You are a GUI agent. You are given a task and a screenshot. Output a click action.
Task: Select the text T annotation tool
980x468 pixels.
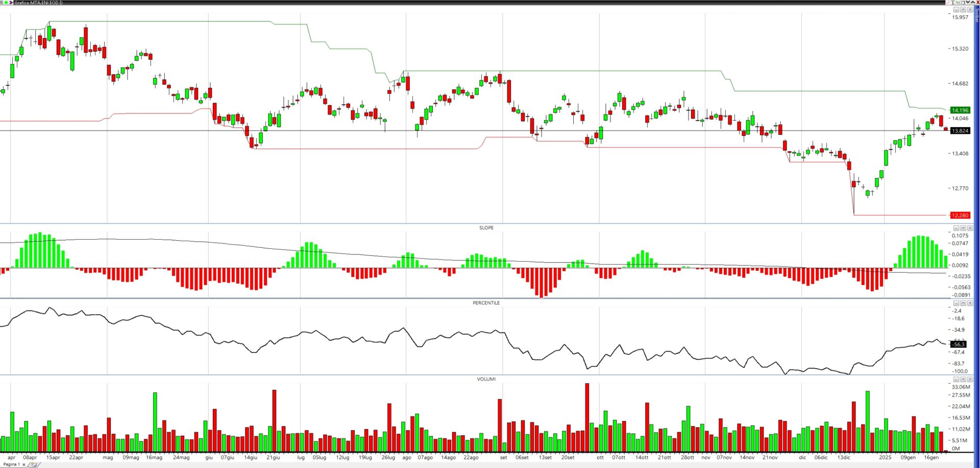[953, 3]
